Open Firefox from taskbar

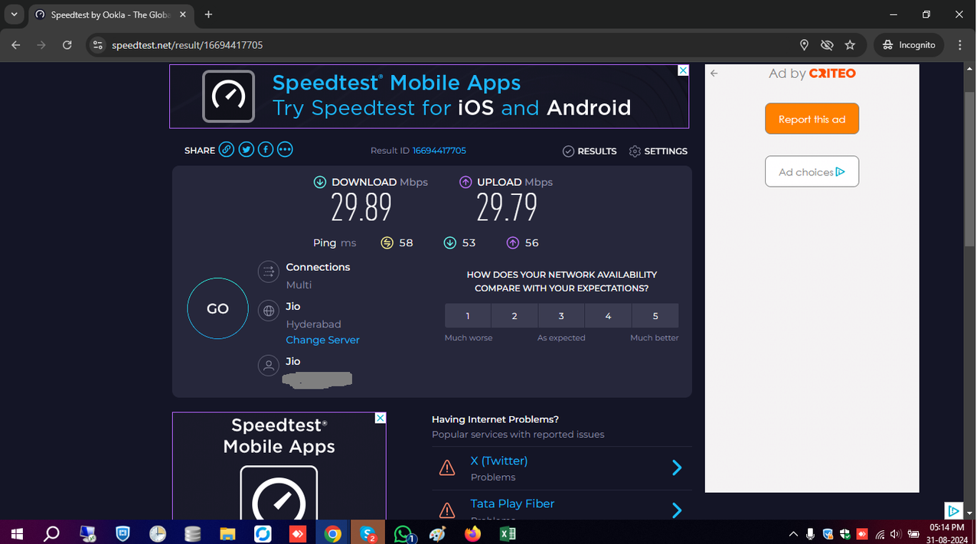[472, 533]
